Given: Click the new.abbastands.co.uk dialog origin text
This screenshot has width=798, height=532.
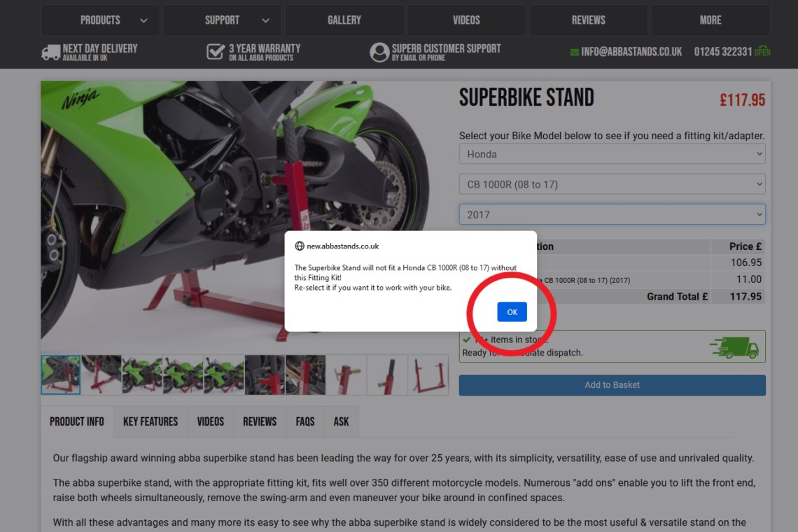Looking at the screenshot, I should [x=342, y=246].
